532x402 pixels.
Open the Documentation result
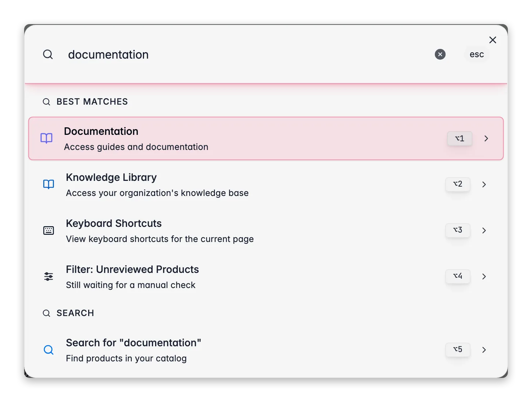click(266, 138)
